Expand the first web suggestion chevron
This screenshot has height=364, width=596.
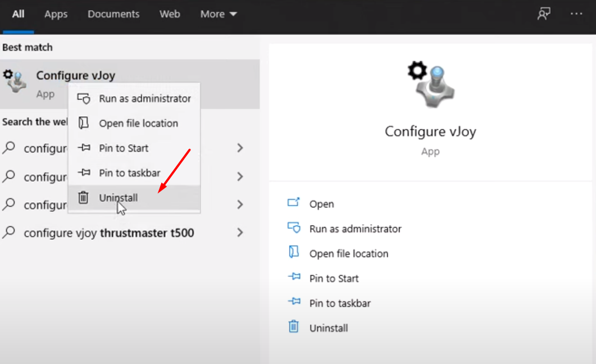click(x=240, y=148)
